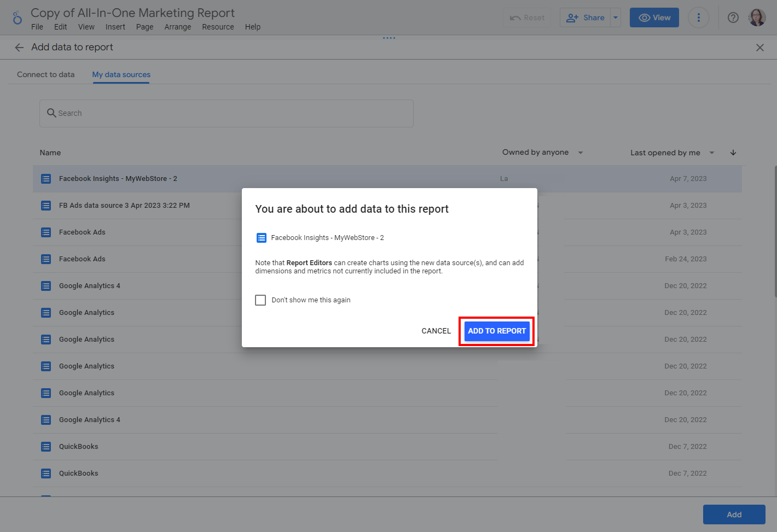Click the data source icon beside QuickBooks
The height and width of the screenshot is (532, 777).
pyautogui.click(x=46, y=446)
